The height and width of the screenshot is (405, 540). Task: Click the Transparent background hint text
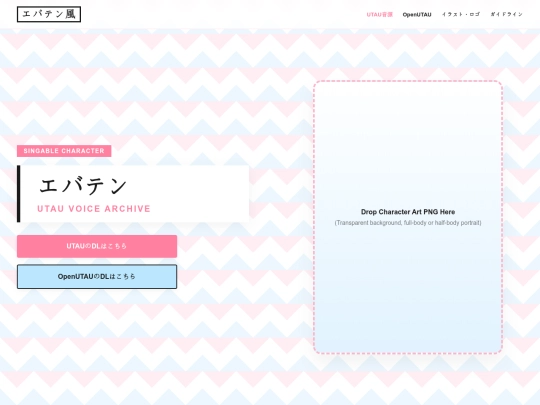(408, 223)
